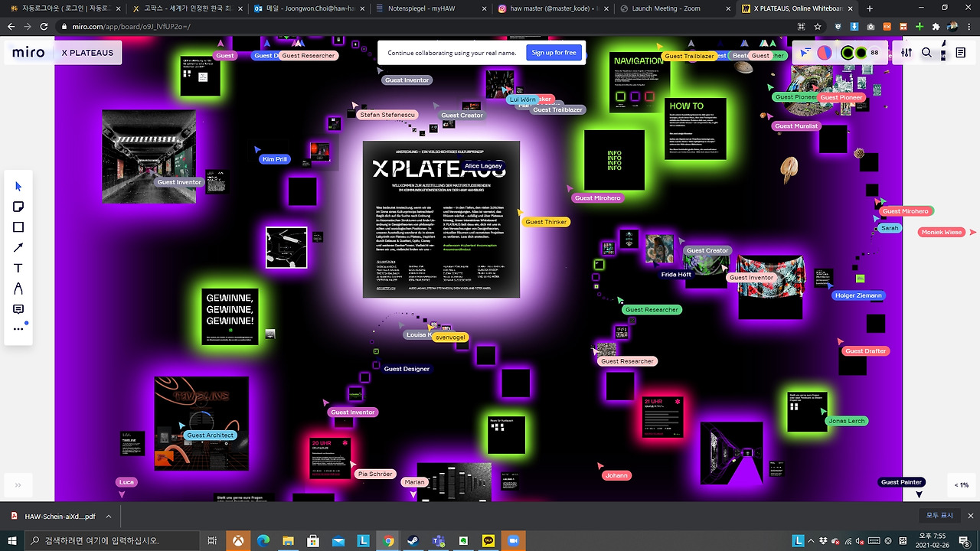The image size is (980, 551).
Task: Click the Kim Prill cursor label
Action: coord(274,159)
